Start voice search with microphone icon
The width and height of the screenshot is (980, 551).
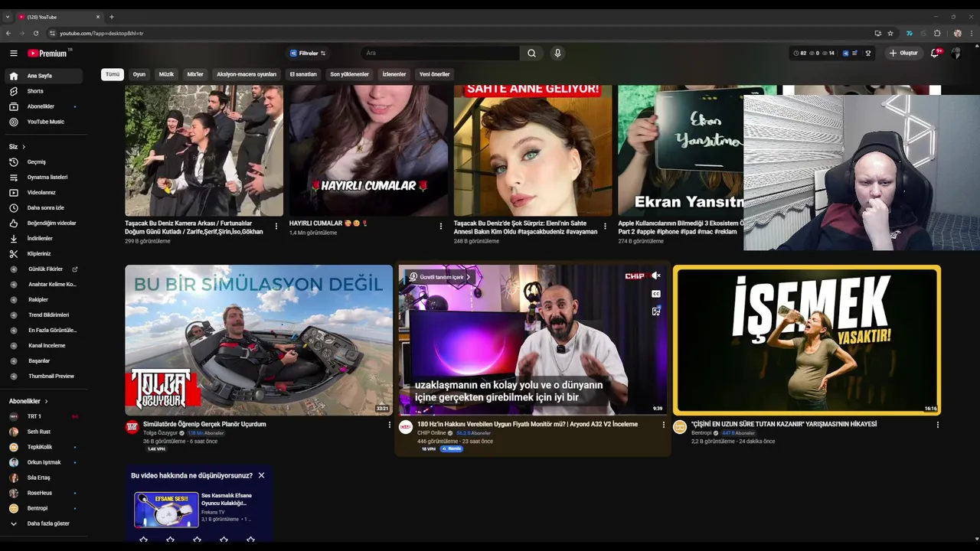(x=557, y=53)
